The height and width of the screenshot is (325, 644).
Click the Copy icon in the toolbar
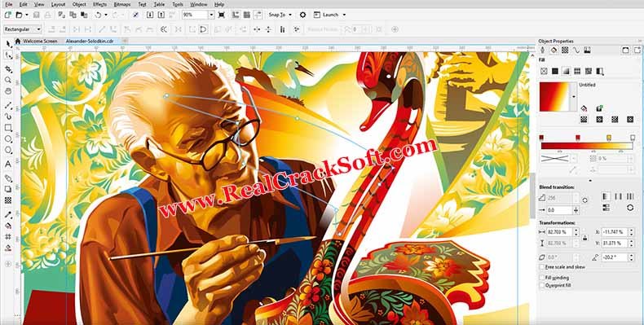point(73,15)
